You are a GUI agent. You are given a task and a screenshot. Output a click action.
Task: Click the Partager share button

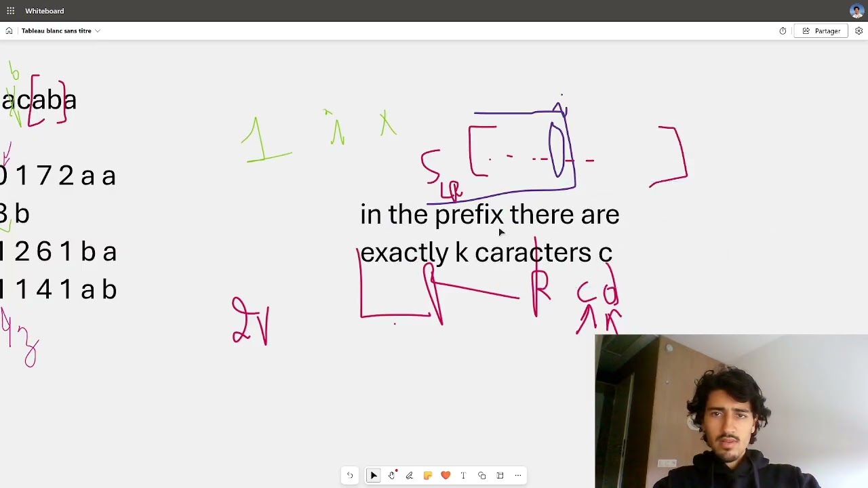[x=822, y=30]
